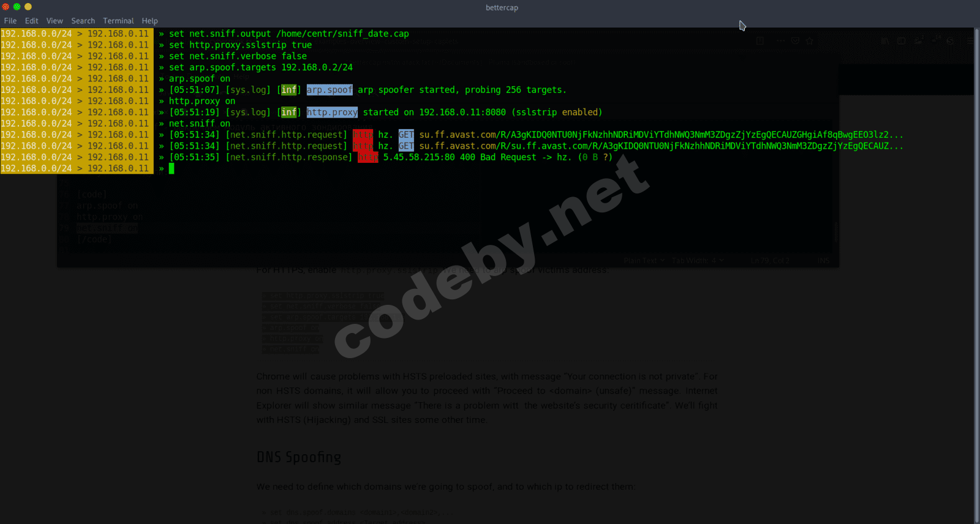
Task: Click the yellow window control button
Action: pyautogui.click(x=28, y=7)
